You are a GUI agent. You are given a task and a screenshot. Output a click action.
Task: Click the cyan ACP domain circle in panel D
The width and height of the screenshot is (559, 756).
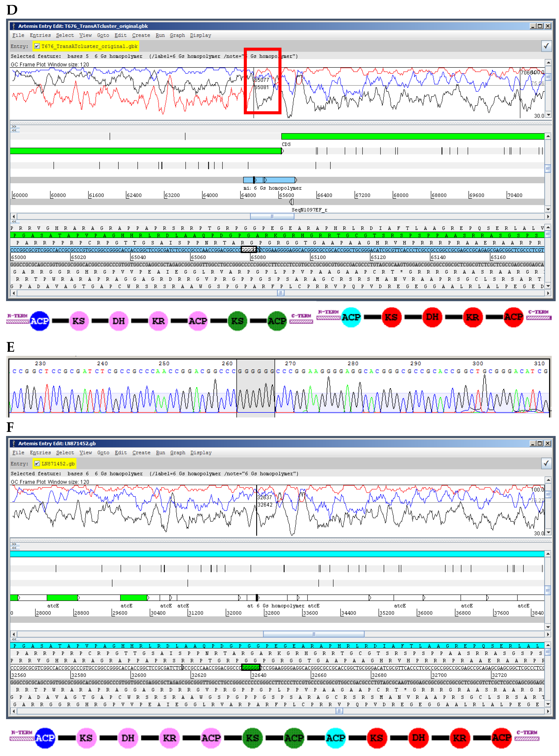pyautogui.click(x=351, y=317)
